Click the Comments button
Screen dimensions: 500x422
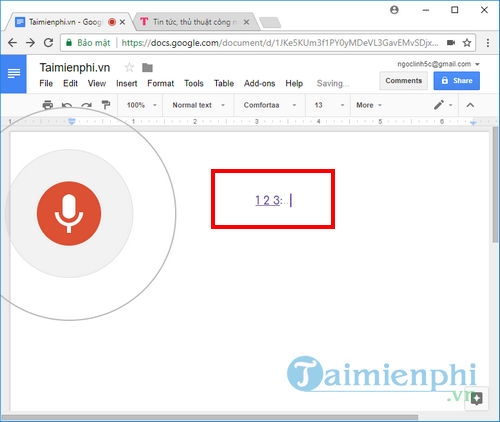point(403,81)
